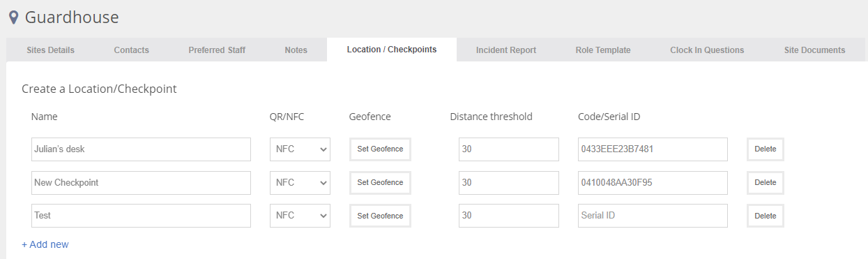The width and height of the screenshot is (868, 259).
Task: Click the location pin icon beside Guardhouse
Action: tap(13, 17)
